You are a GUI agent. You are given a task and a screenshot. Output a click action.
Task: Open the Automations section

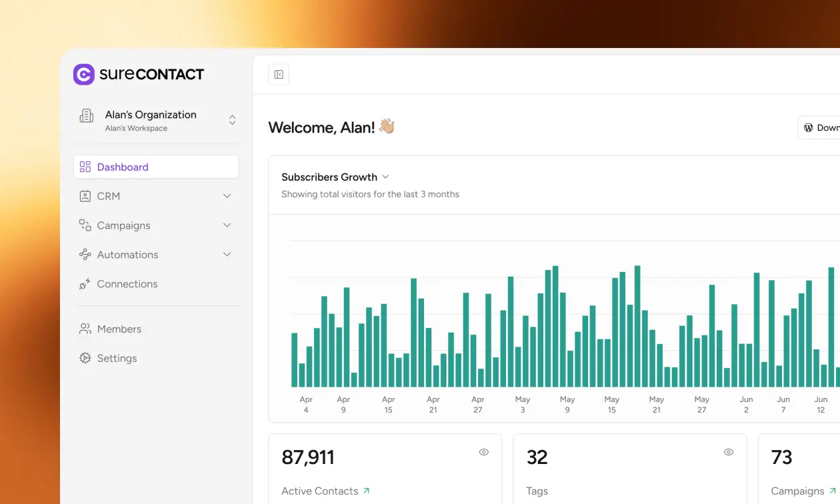pos(156,255)
